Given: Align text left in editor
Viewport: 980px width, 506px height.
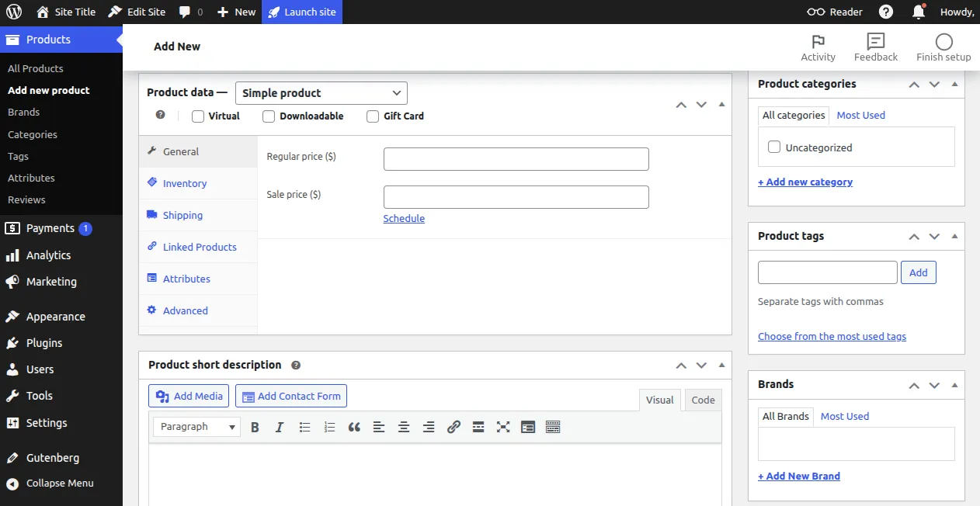Looking at the screenshot, I should 379,427.
